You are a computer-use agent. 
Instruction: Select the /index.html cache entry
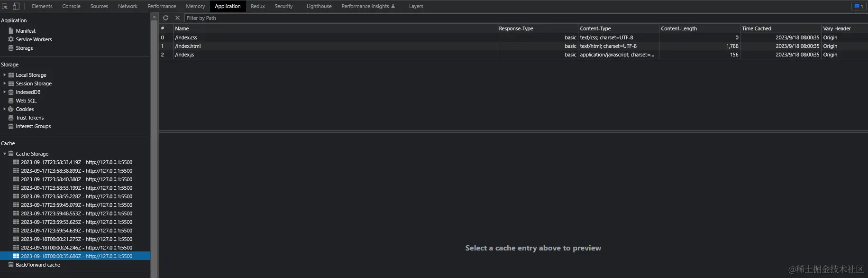pyautogui.click(x=513, y=46)
